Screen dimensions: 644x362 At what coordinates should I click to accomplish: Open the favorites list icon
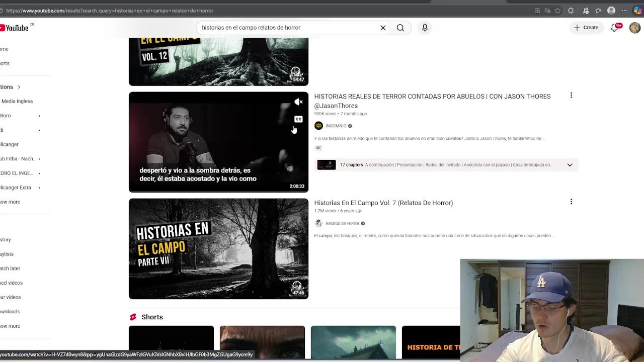tap(598, 11)
